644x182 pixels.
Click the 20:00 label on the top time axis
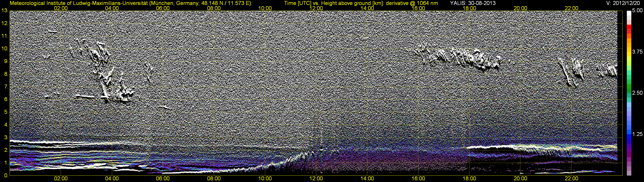click(521, 8)
